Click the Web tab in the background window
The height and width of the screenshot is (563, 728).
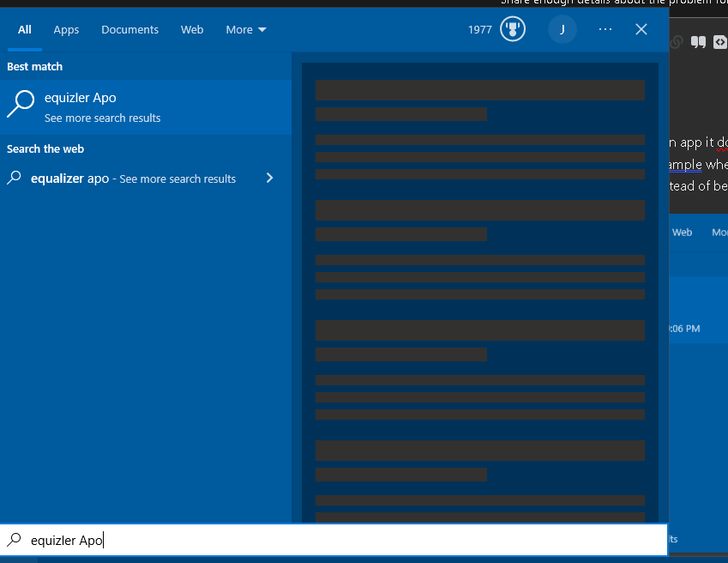(x=682, y=233)
